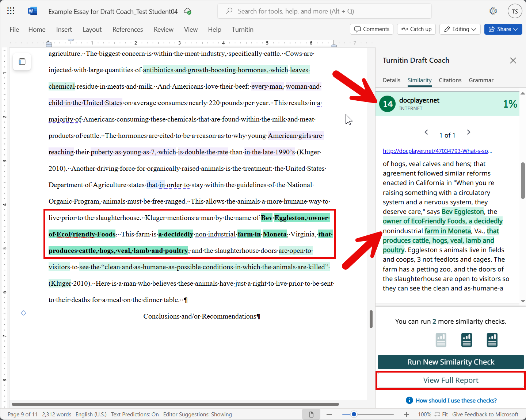
Task: Click the View Full Report button
Action: tap(451, 380)
